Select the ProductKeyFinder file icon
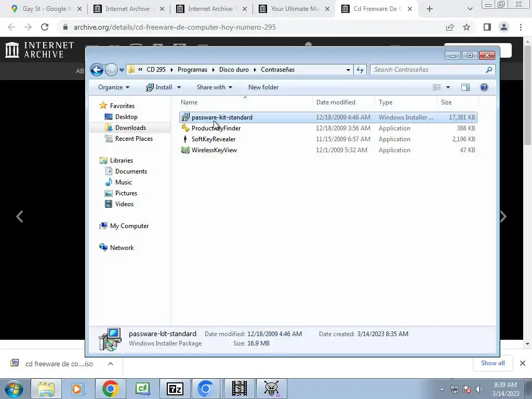Viewport: 532px width, 399px height. click(185, 128)
